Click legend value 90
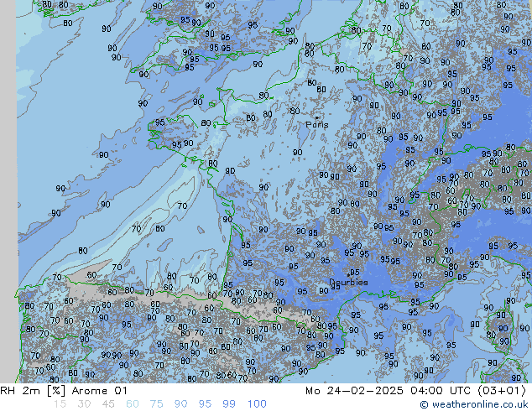 tap(180, 404)
